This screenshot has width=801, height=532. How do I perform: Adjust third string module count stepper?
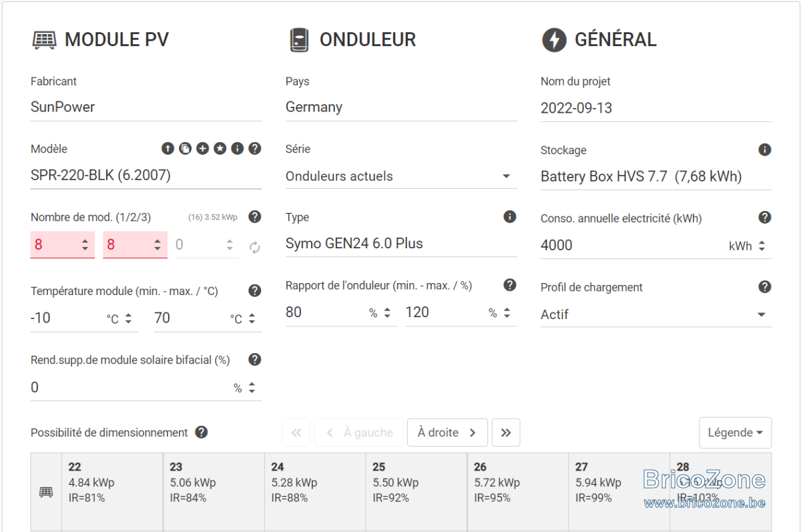[230, 245]
